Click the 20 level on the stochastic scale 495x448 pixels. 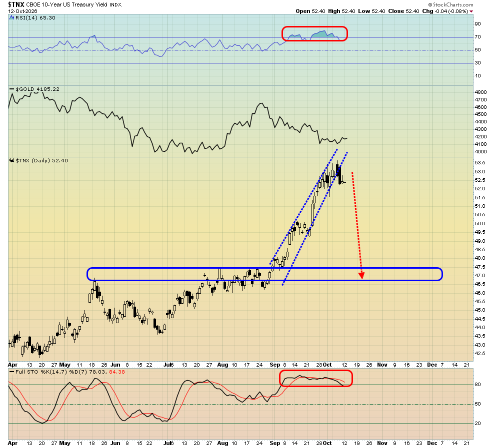click(x=477, y=424)
